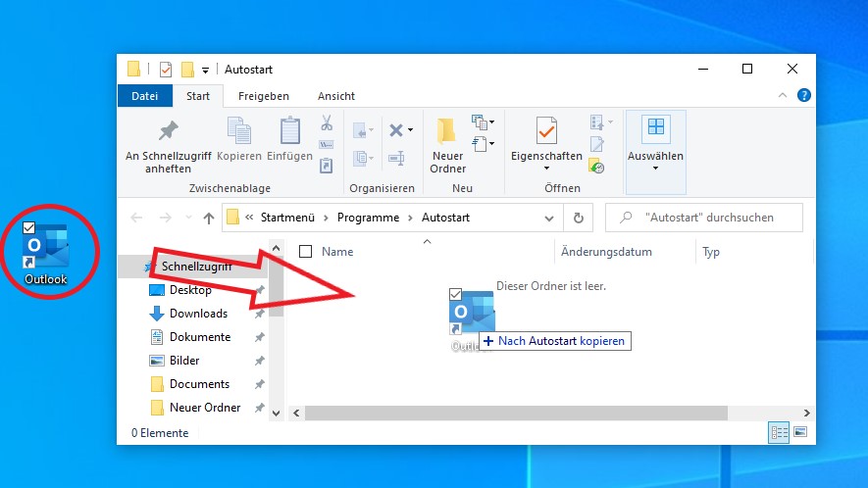Click the open icon in Öffnen group
This screenshot has width=868, height=488.
596,122
